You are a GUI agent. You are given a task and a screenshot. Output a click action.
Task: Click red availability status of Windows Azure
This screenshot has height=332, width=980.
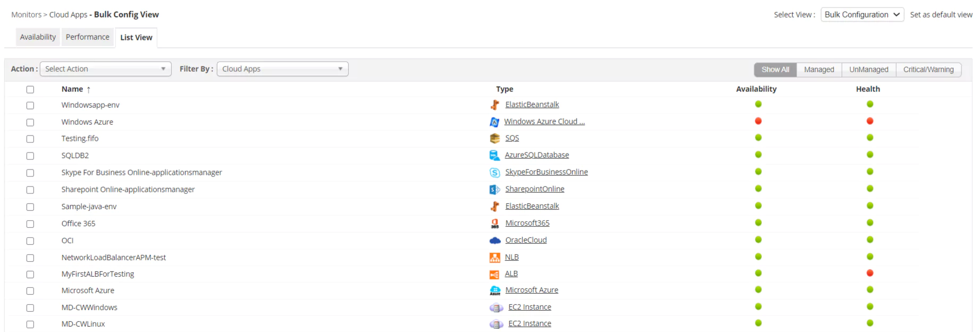tap(758, 121)
